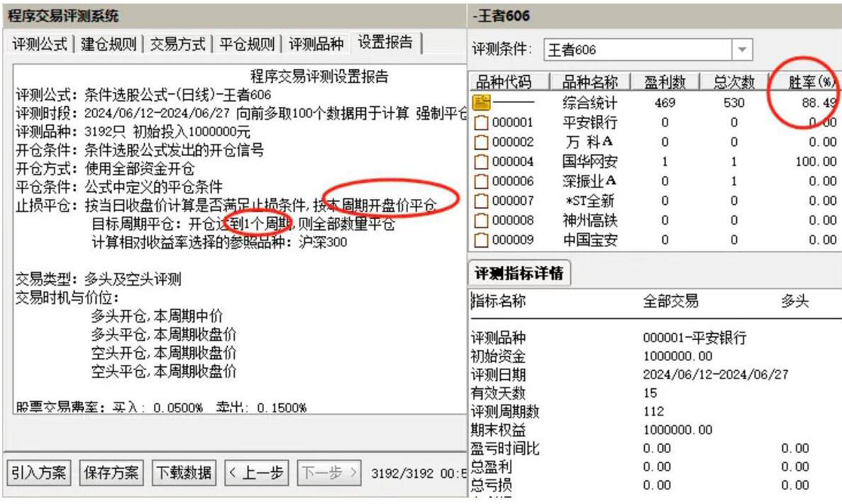This screenshot has width=842, height=504.
Task: Select the 交易方式 tab
Action: 178,44
